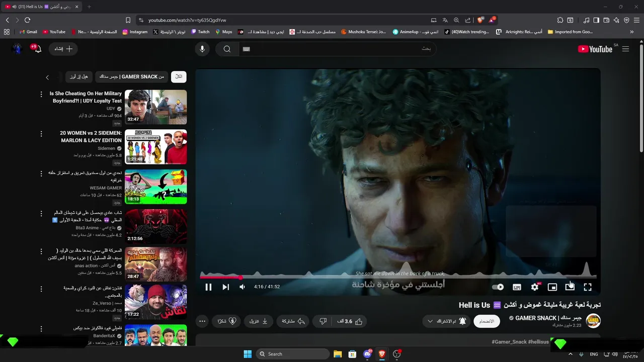The width and height of the screenshot is (644, 362).
Task: Open Gmail bookmark
Action: (28, 32)
